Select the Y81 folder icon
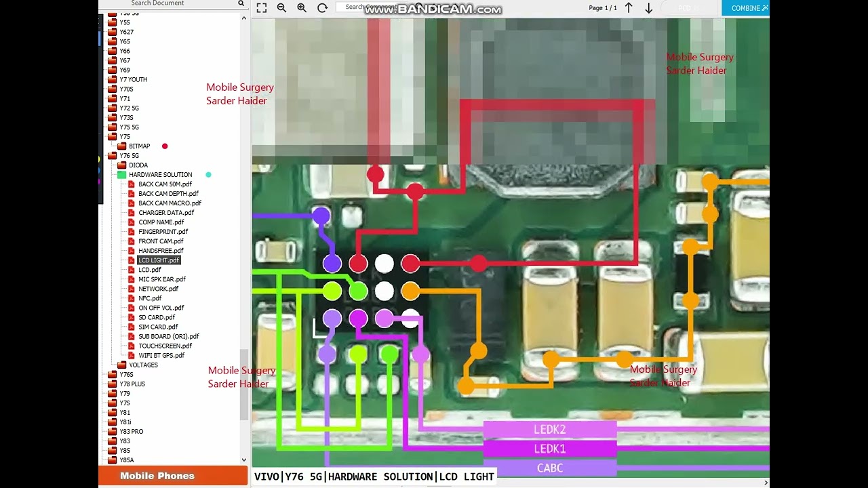The width and height of the screenshot is (868, 488). [112, 411]
